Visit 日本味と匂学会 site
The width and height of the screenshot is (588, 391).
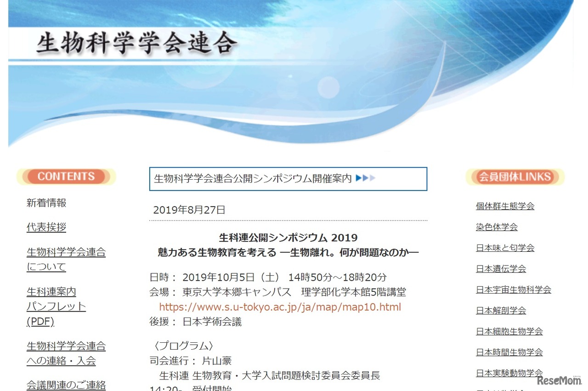505,248
